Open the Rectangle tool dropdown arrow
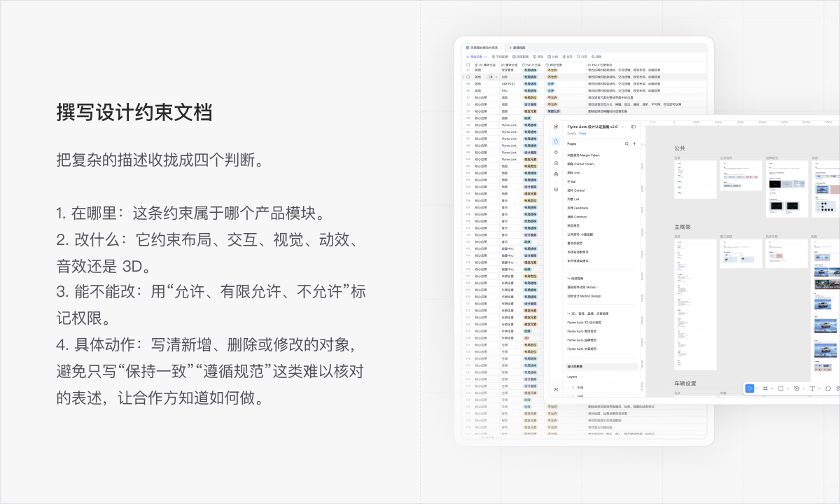 pos(788,388)
